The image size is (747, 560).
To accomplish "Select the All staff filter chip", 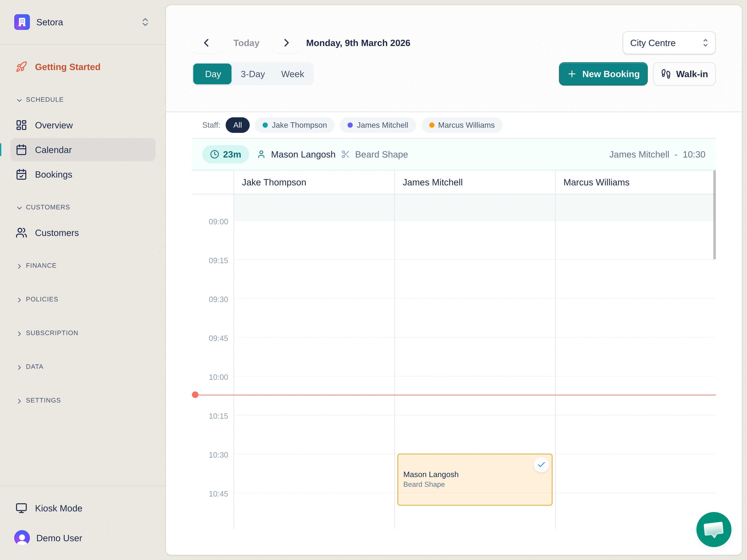I will click(237, 125).
